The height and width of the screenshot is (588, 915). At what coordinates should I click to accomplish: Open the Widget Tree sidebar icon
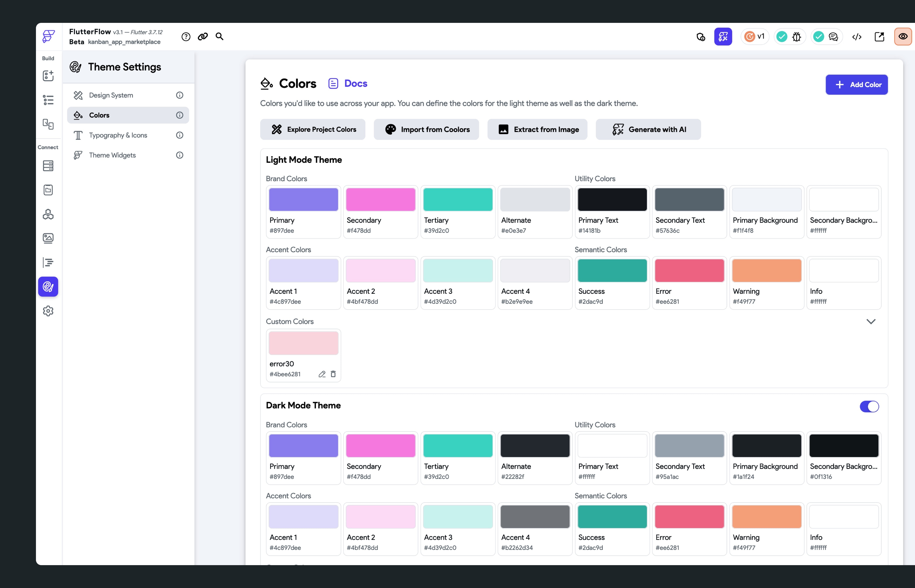point(48,100)
